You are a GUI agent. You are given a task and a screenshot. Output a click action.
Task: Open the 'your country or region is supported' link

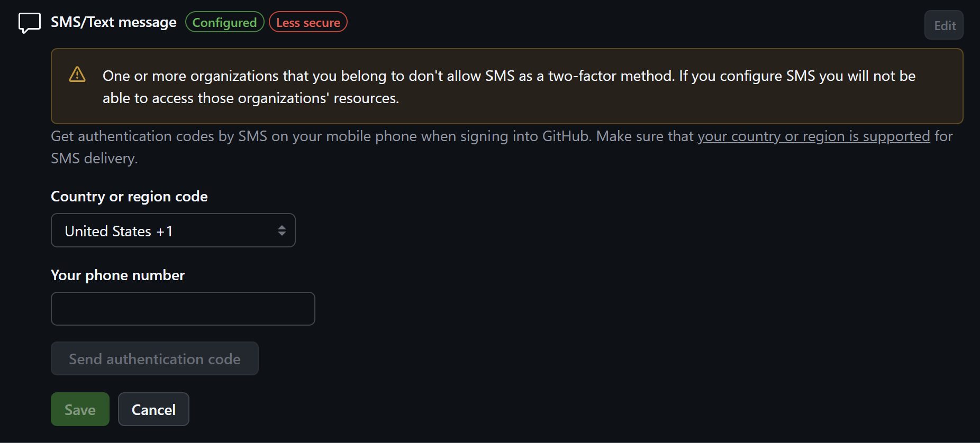[x=814, y=136]
